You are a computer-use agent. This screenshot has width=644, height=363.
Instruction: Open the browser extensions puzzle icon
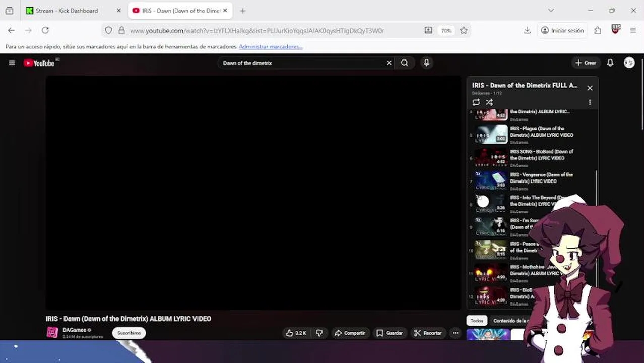pos(598,31)
